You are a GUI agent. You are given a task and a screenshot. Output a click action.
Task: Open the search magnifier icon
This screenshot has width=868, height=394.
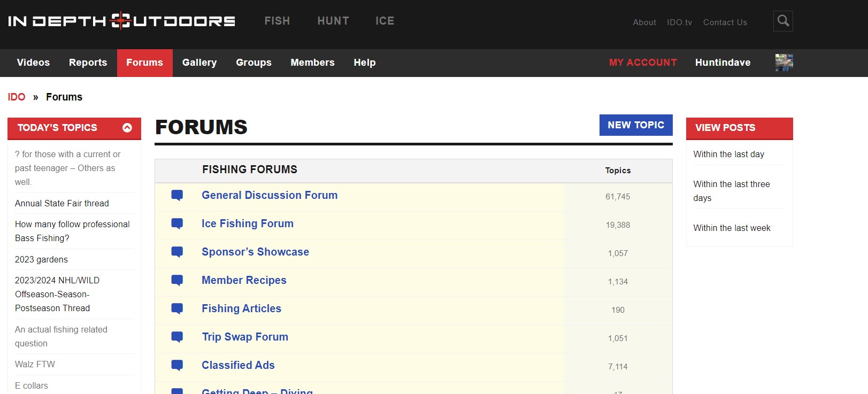point(783,21)
